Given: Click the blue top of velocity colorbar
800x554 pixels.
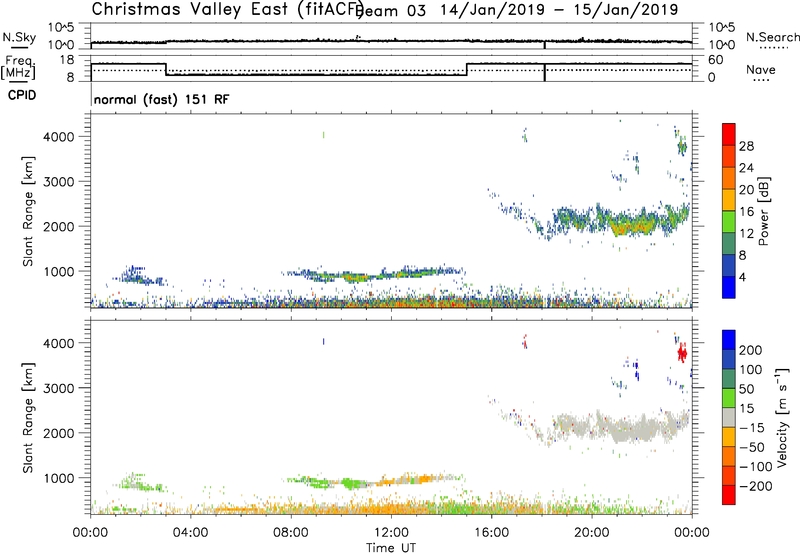Looking at the screenshot, I should point(729,340).
